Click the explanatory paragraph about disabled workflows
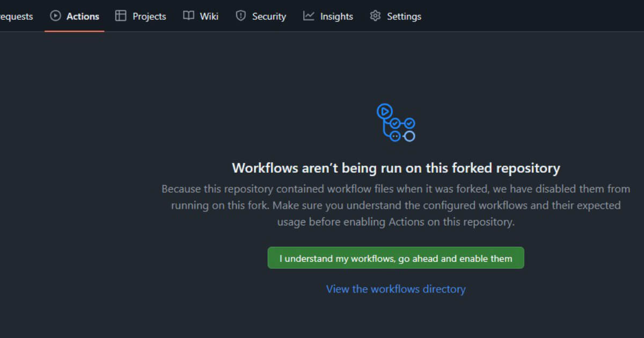This screenshot has width=644, height=338. point(396,205)
